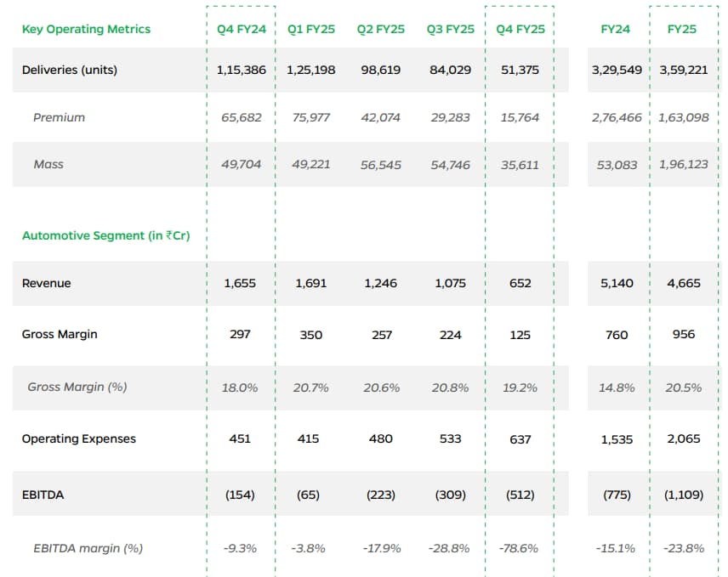
Task: Select the 75,977 Premium deliveries value
Action: (x=311, y=117)
